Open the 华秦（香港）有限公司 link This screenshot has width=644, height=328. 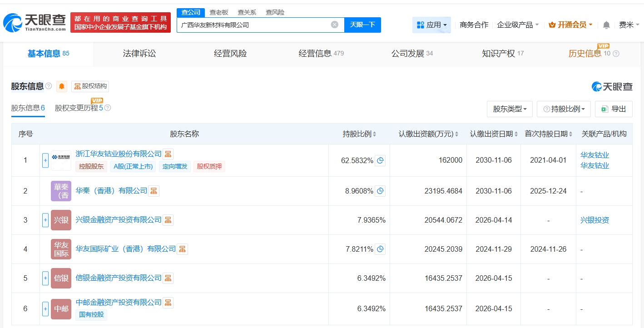coord(112,191)
